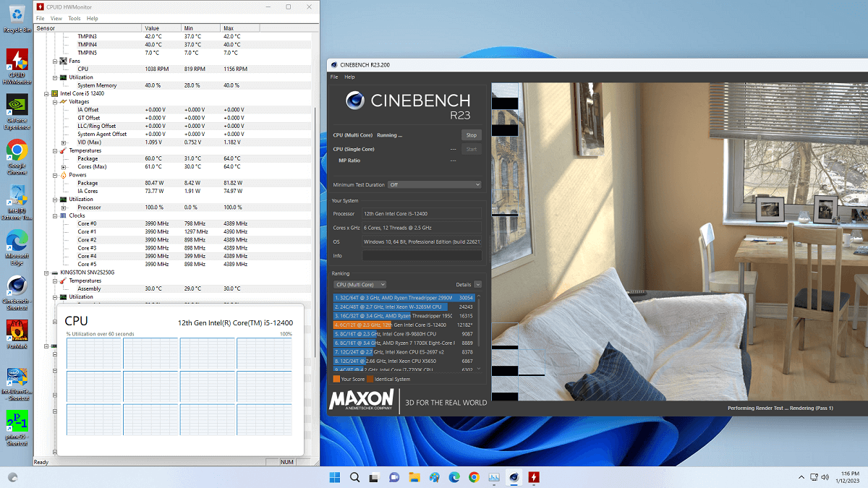The height and width of the screenshot is (488, 868).
Task: Open the Help menu in HWMonitor
Action: click(93, 18)
